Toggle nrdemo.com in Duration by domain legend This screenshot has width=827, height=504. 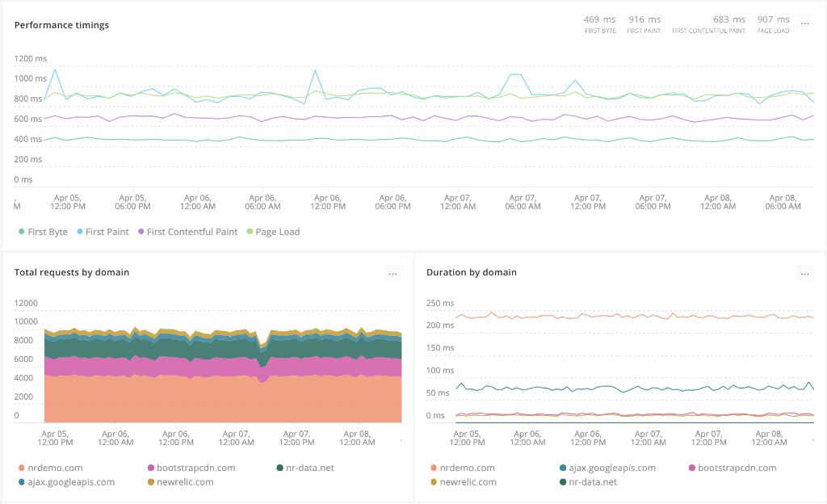coord(433,467)
